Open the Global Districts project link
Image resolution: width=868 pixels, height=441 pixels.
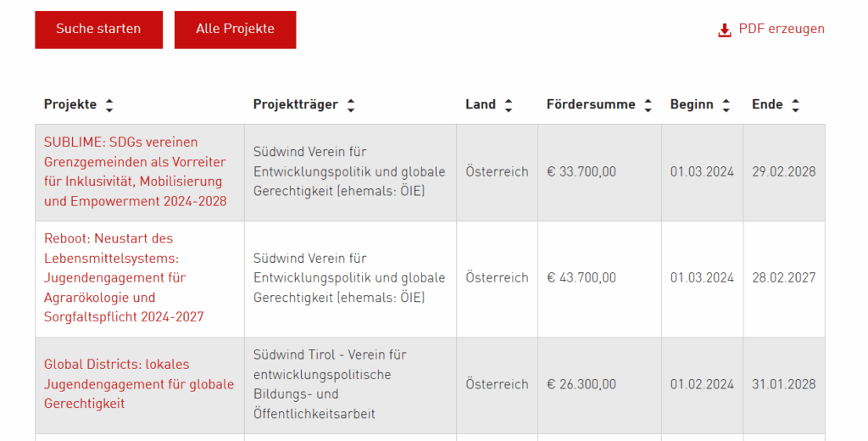pos(139,384)
